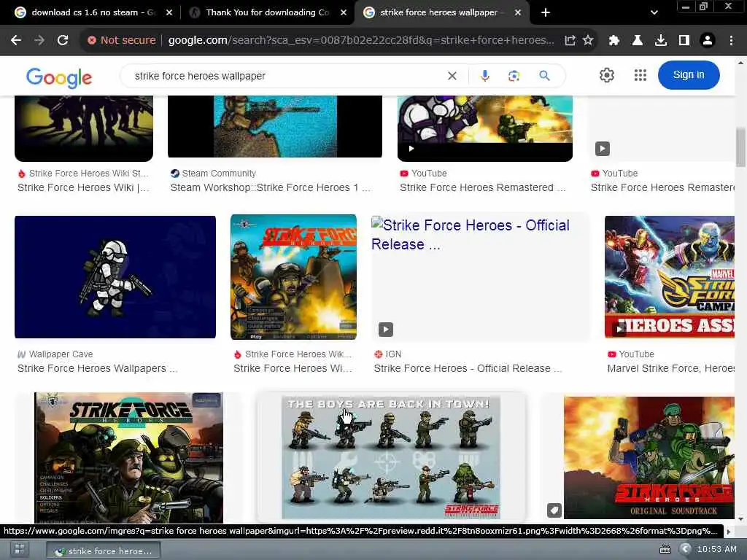
Task: Click the Sign in button
Action: [x=689, y=75]
